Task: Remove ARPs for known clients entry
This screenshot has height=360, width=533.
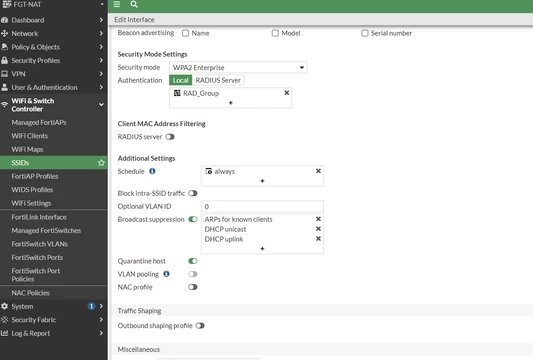Action: point(318,219)
